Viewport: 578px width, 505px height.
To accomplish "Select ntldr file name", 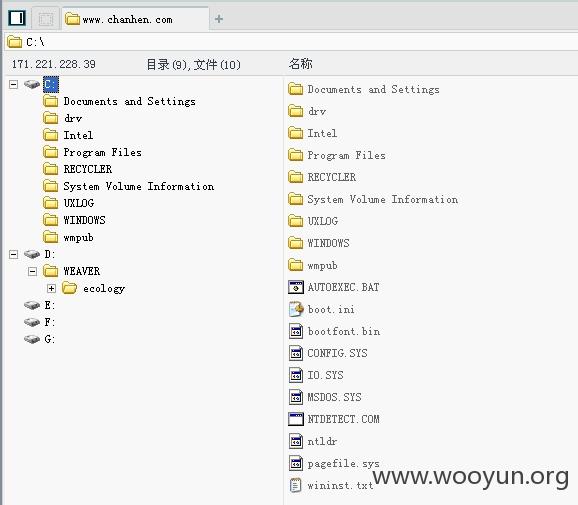I will 322,441.
